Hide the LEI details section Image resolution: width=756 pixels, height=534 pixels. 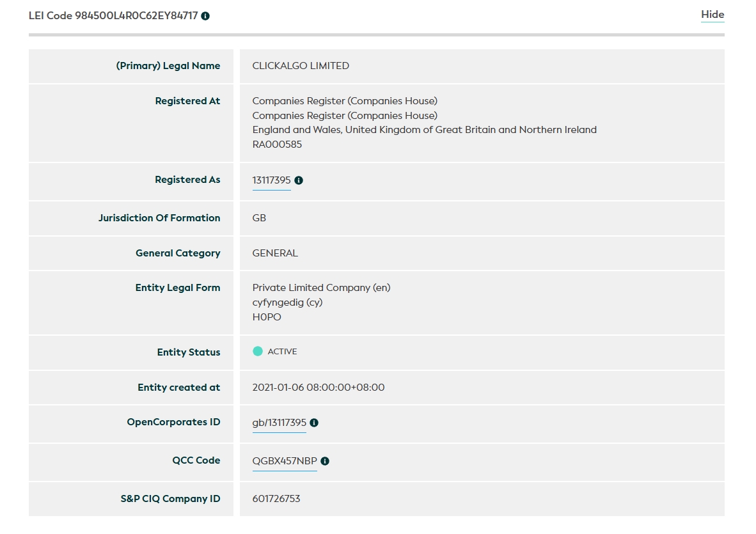click(x=713, y=15)
